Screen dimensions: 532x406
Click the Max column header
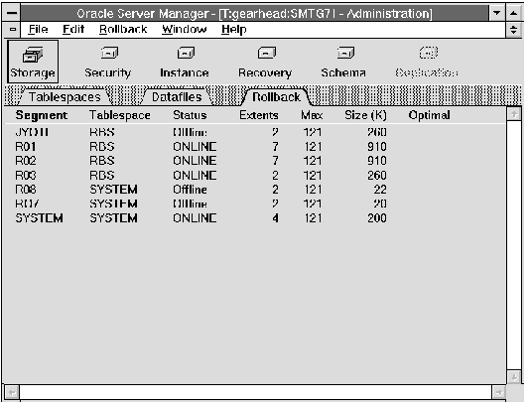pos(312,115)
